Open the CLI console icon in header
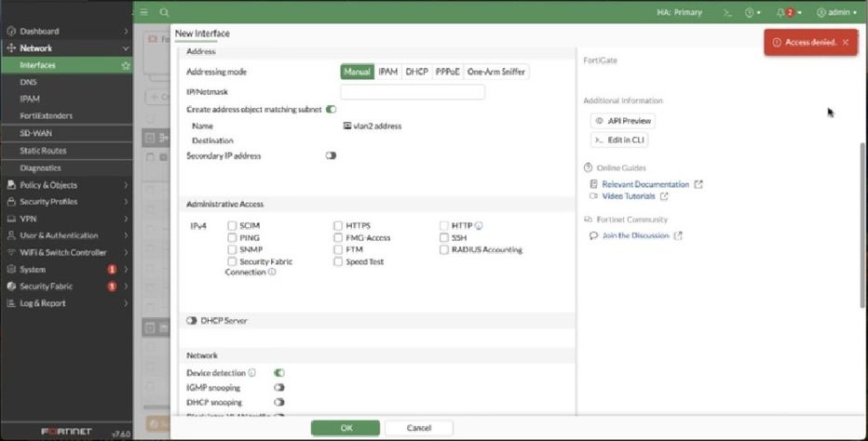The image size is (868, 441). [x=727, y=13]
